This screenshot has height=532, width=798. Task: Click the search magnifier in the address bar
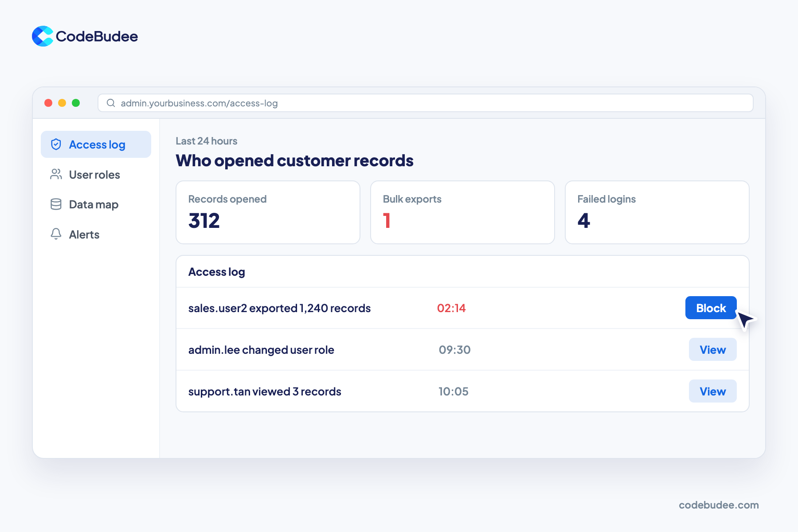[111, 103]
